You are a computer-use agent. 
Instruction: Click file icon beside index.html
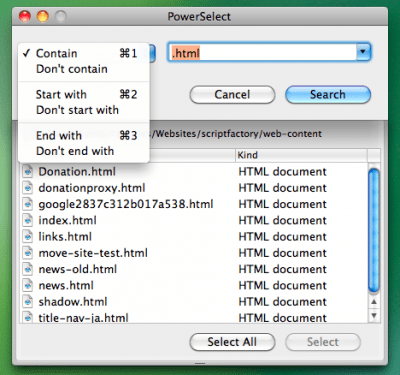pos(28,220)
